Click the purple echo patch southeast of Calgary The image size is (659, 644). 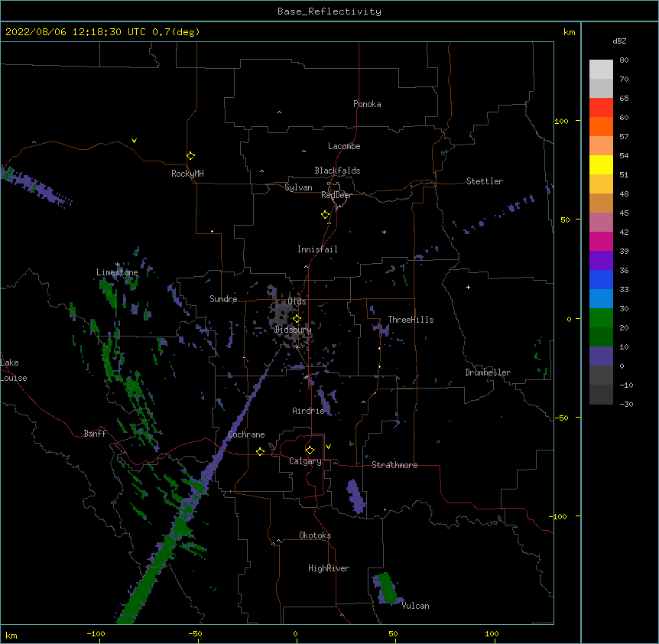355,496
